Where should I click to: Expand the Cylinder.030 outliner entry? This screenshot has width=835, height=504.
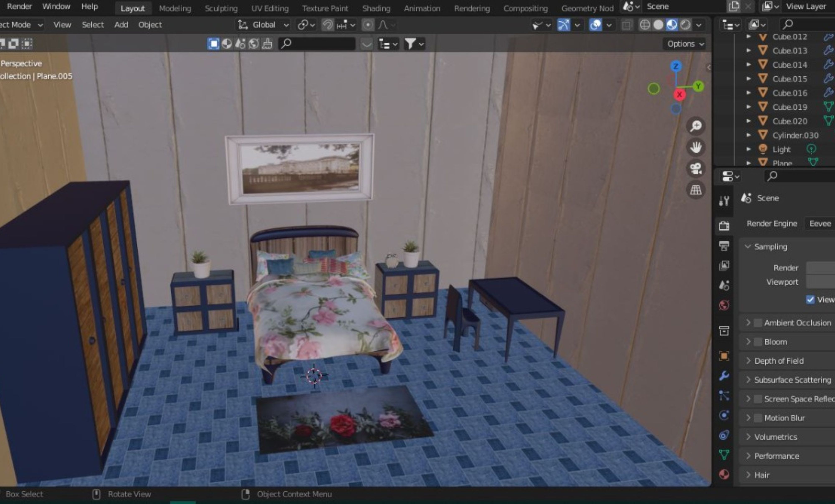[x=749, y=135]
